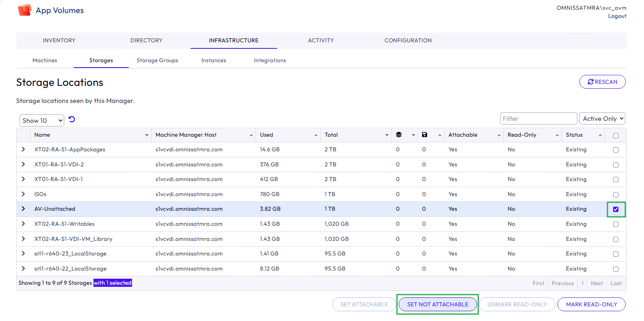
Task: Sort by the layers stack column icon
Action: [399, 135]
